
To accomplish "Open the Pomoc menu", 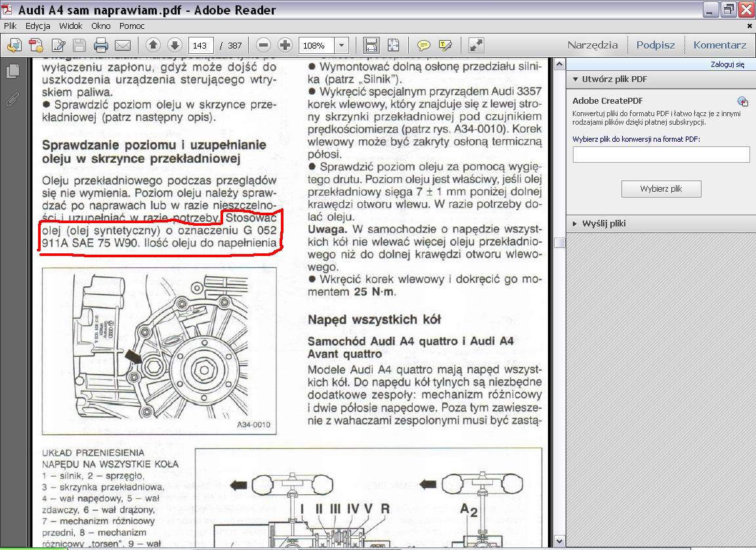I will [132, 26].
